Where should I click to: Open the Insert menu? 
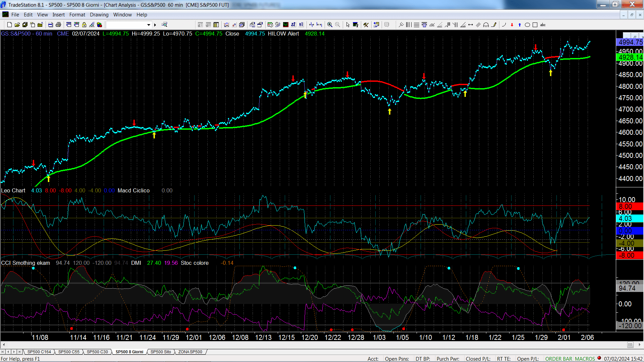pos(59,15)
